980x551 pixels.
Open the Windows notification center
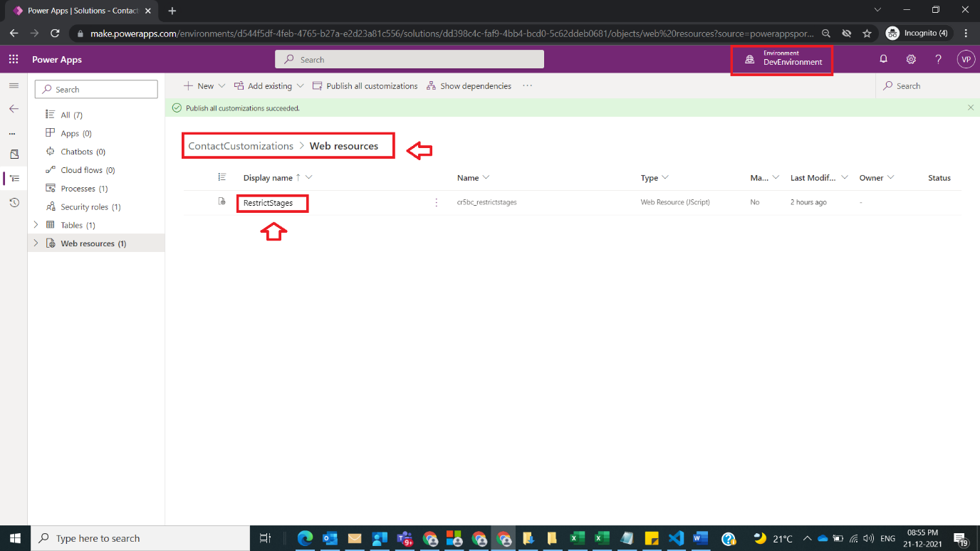(x=961, y=538)
